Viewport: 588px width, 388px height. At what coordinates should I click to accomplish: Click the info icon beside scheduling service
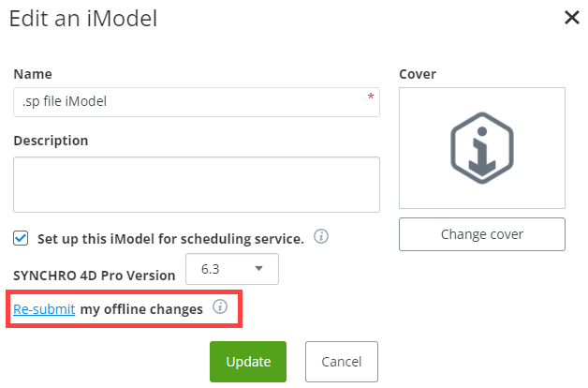coord(321,236)
